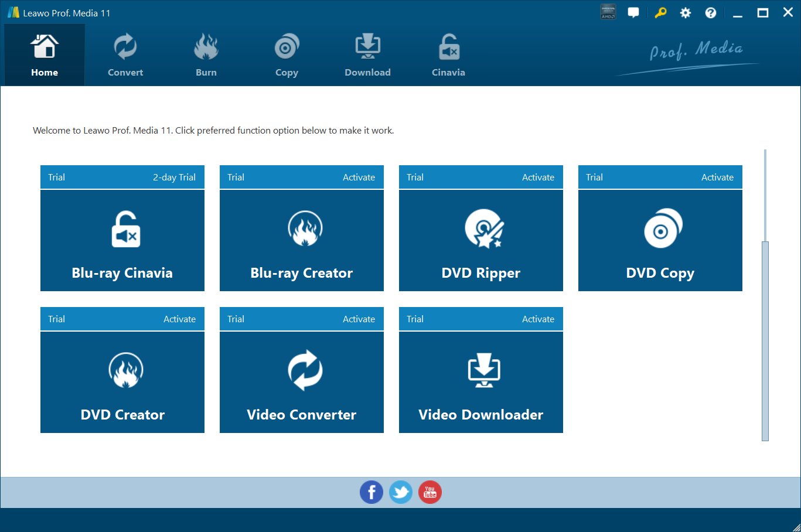Screen dimensions: 801x532
Task: Launch the Blu-ray Creator flame icon
Action: [305, 229]
